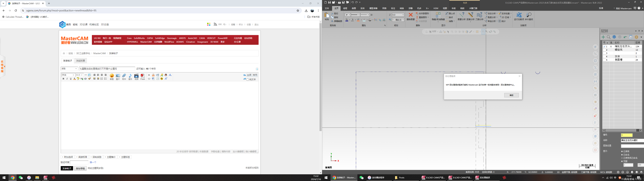
Task: Expand 重复图形 dropdown arrow
Action: [428, 17]
